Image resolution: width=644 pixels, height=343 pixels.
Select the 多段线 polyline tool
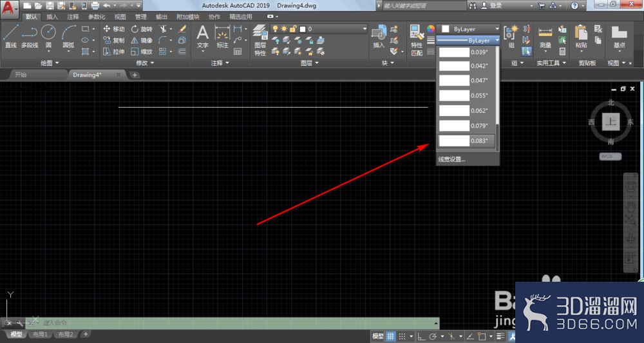pos(30,36)
